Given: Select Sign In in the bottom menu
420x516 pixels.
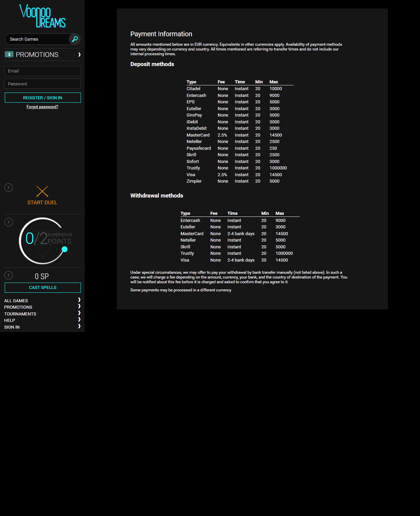Looking at the screenshot, I should tap(12, 327).
